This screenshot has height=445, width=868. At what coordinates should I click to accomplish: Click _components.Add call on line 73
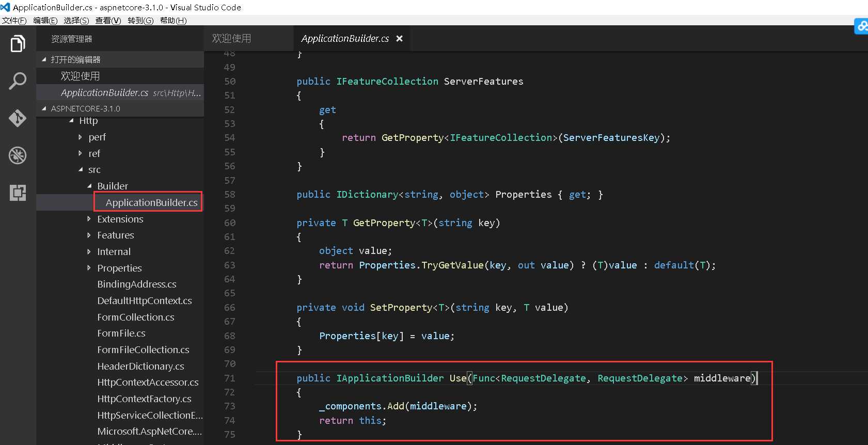[361, 406]
